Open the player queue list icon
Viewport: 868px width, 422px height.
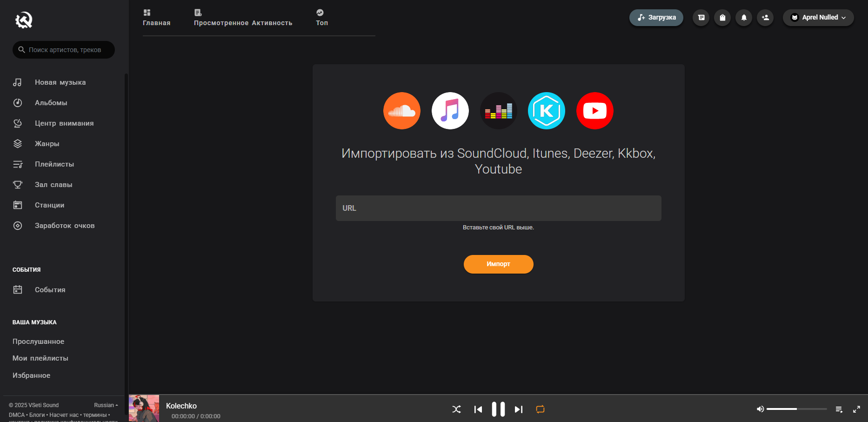[x=839, y=409]
